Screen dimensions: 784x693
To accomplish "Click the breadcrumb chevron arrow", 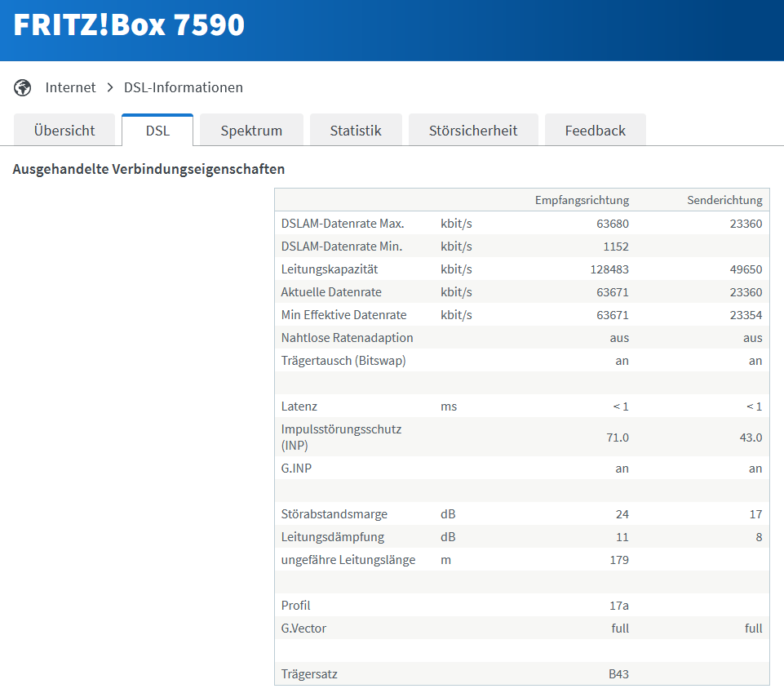I will coord(110,87).
